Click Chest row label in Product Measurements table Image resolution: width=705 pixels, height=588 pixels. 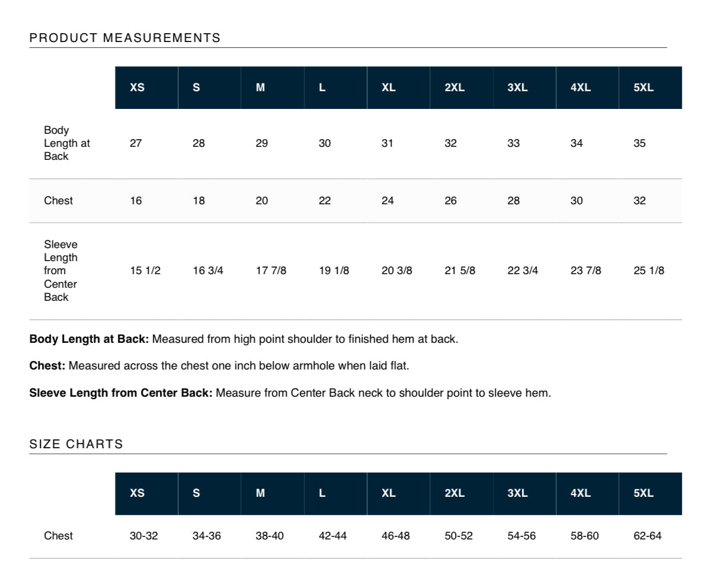pyautogui.click(x=59, y=201)
